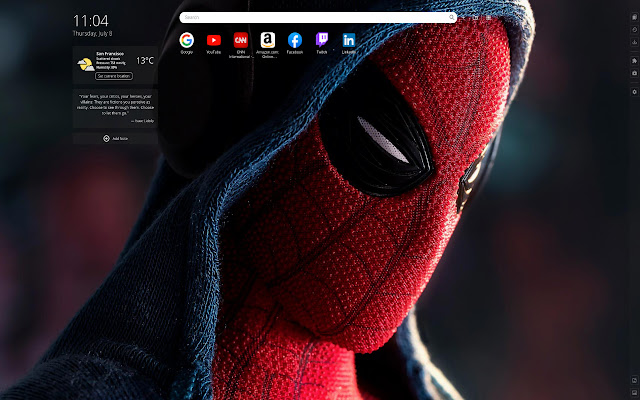Open the history icon in right sidebar
Viewport: 640px width, 400px height.
tap(634, 30)
